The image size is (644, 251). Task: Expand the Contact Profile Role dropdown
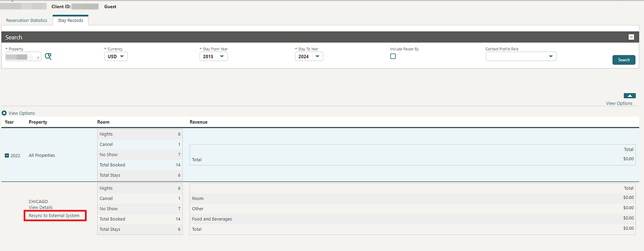coord(551,57)
